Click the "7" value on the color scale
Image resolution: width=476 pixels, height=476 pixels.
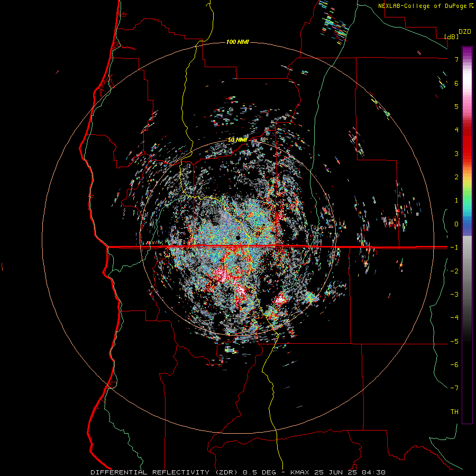pyautogui.click(x=456, y=59)
